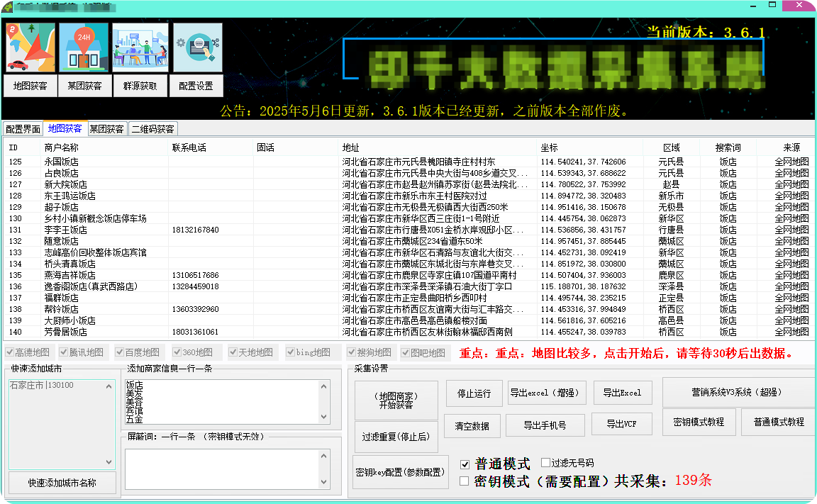Open 配置设置 button
The width and height of the screenshot is (817, 504).
coord(196,86)
